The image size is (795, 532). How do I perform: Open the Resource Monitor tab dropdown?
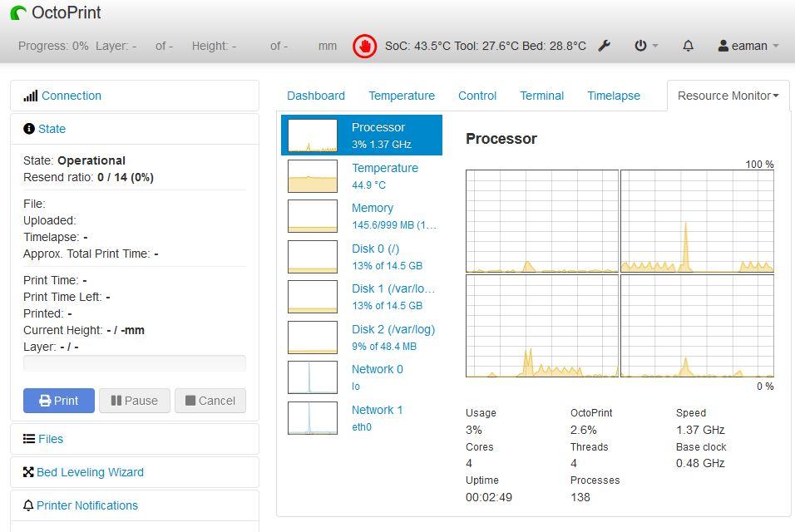pyautogui.click(x=728, y=96)
